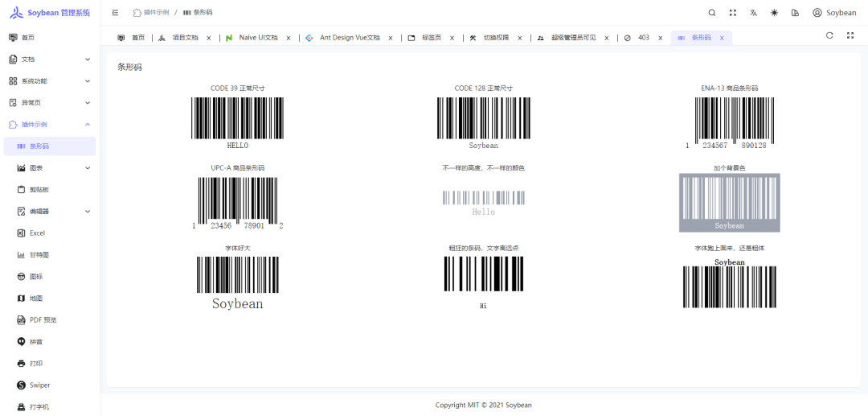Open the 图标 sidebar item

pos(50,277)
